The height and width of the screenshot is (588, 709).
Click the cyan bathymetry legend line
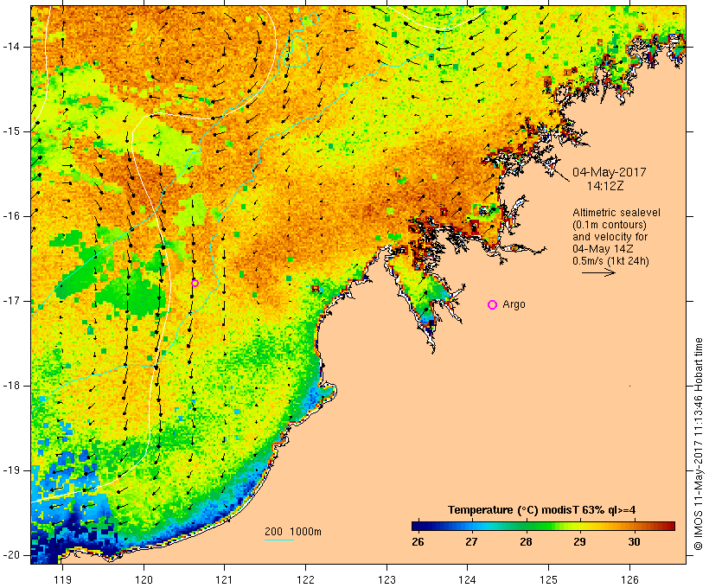coord(279,540)
